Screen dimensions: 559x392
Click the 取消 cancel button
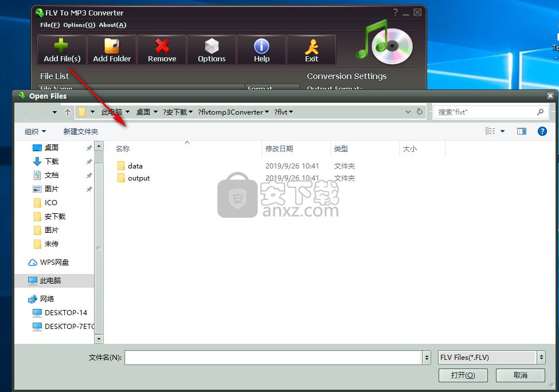[521, 375]
